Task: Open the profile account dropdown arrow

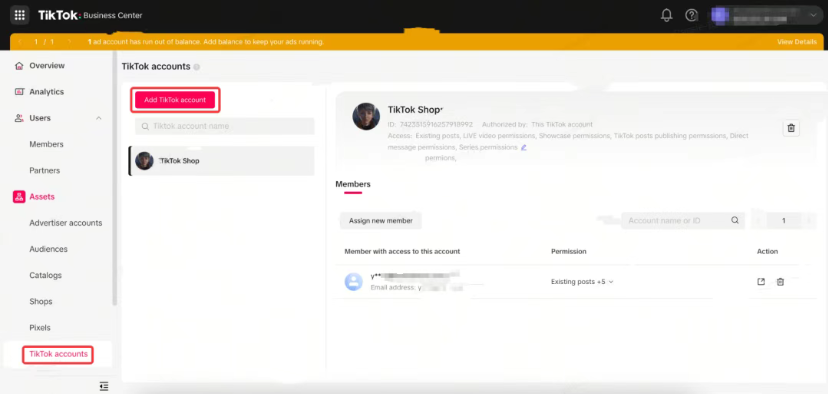Action: pyautogui.click(x=813, y=15)
